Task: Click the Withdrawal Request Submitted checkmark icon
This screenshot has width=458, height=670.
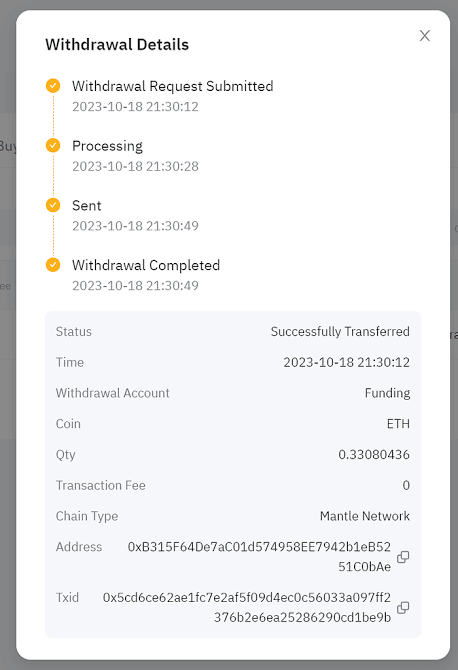Action: 53,85
